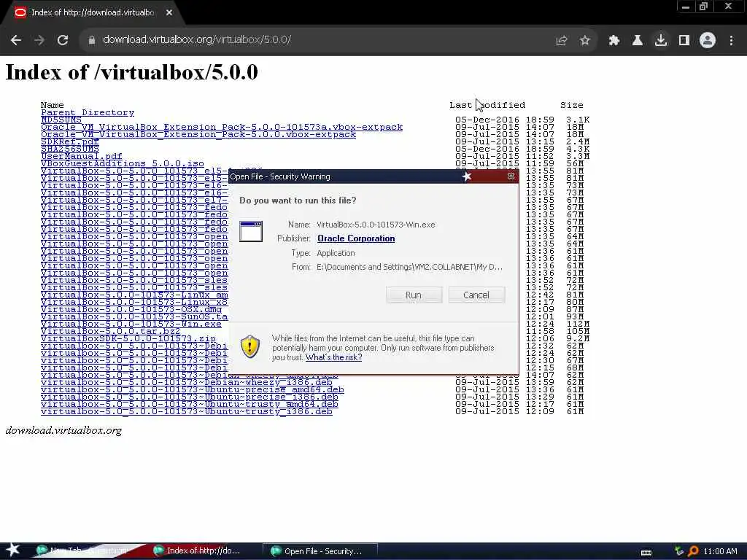Open the UserManual.pdf link
Screen dimensions: 747x560
(82, 157)
